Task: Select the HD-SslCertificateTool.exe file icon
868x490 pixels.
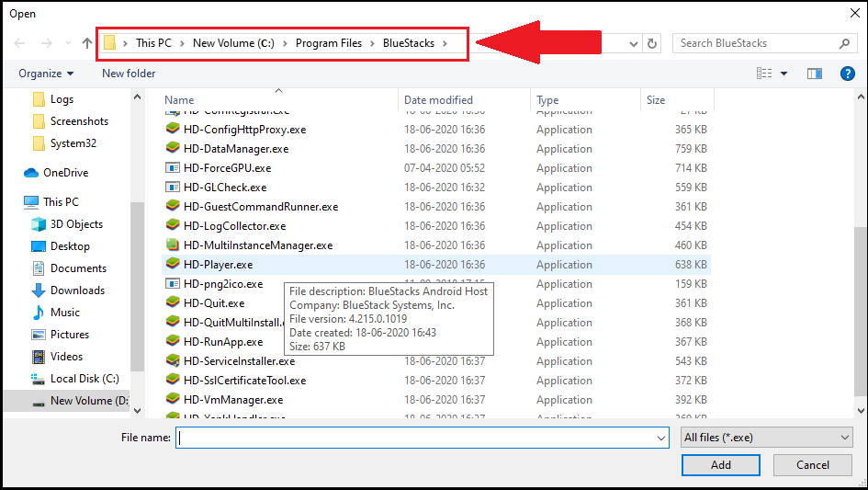Action: pyautogui.click(x=173, y=381)
